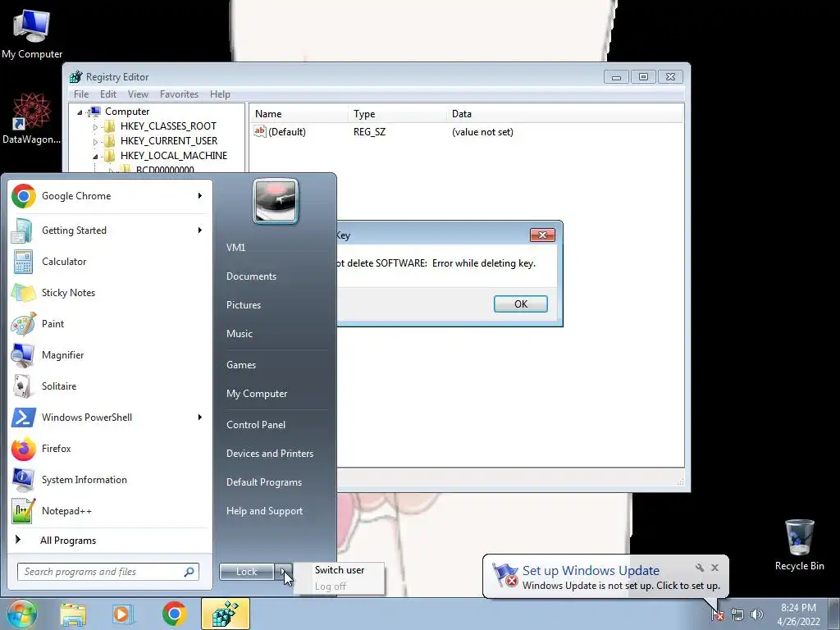Open Windows Media Player taskbar icon

[x=123, y=614]
